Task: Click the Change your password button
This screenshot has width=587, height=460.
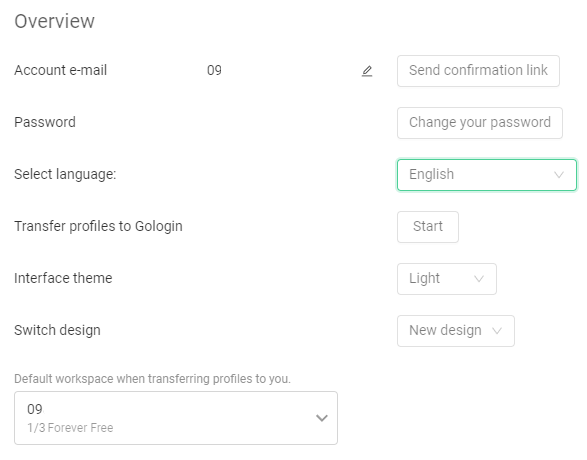Action: (x=480, y=123)
